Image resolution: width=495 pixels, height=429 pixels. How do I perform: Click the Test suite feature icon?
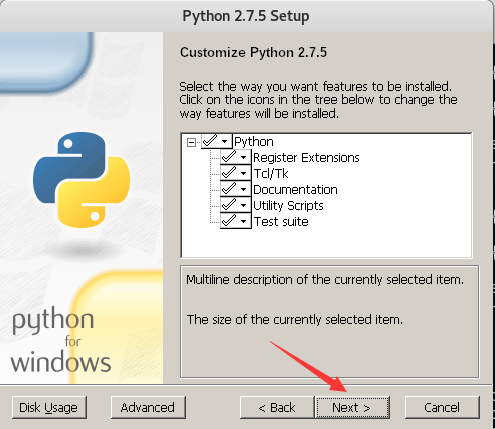click(x=235, y=221)
